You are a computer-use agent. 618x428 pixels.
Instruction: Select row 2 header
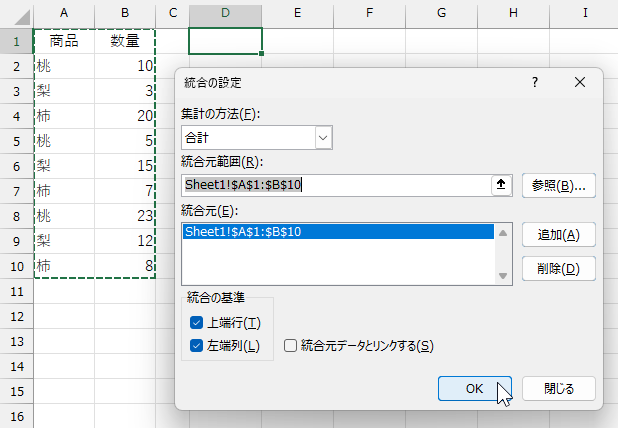click(x=17, y=66)
